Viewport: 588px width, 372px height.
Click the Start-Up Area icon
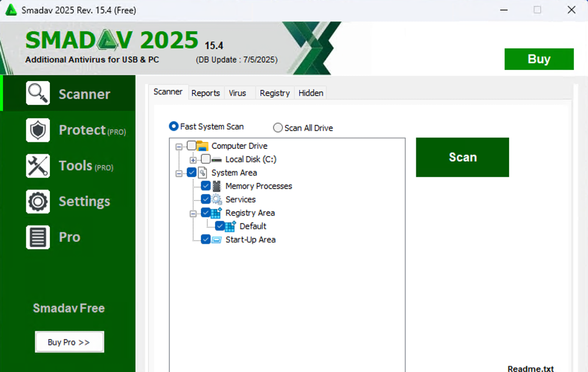point(217,240)
